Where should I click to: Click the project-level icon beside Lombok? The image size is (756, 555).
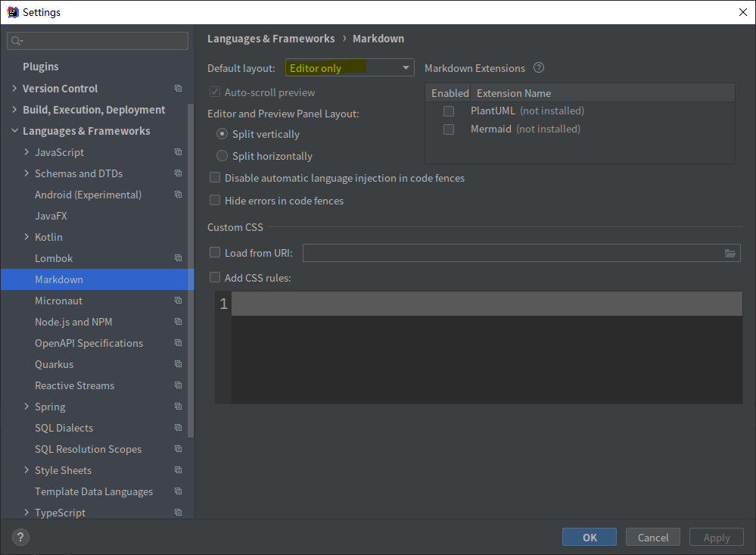pyautogui.click(x=178, y=258)
